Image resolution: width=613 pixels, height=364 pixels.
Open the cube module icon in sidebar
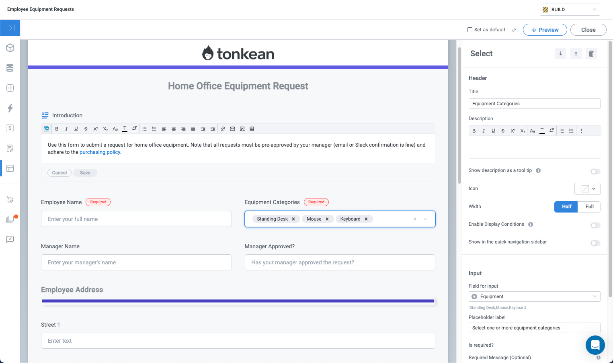tap(10, 48)
